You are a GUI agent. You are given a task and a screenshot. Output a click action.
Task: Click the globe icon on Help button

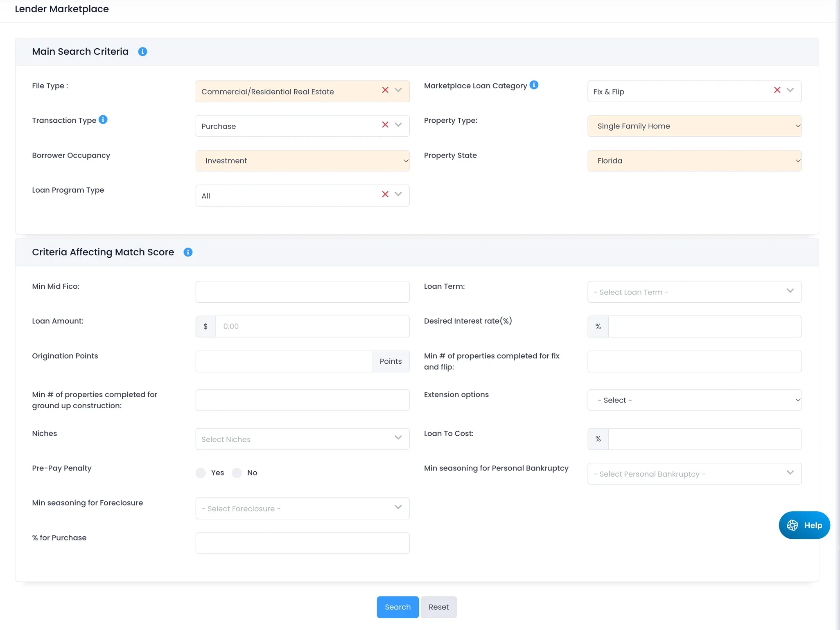point(793,525)
